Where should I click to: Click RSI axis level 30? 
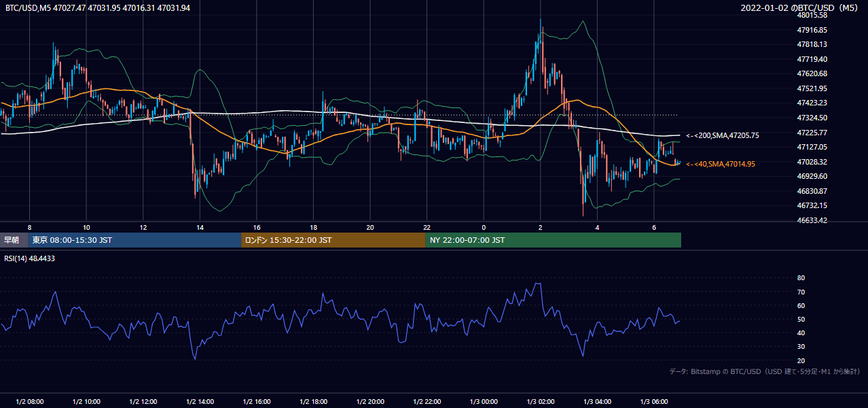[801, 347]
